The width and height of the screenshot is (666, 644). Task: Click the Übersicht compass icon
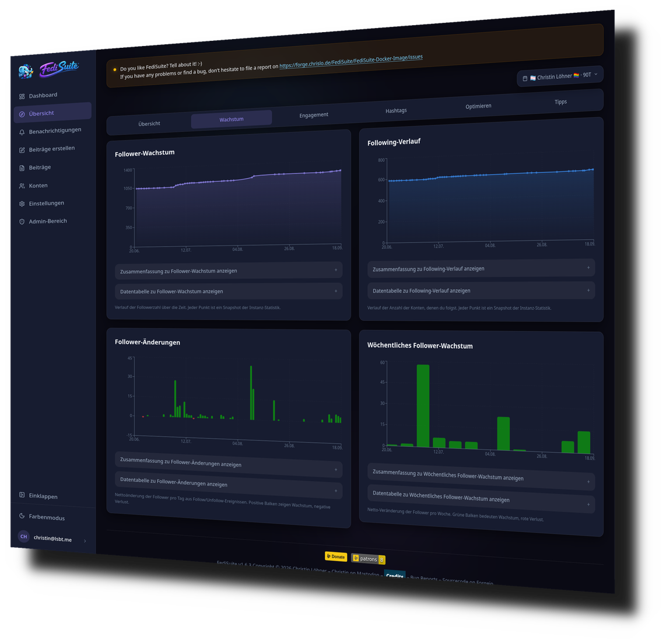pyautogui.click(x=22, y=114)
